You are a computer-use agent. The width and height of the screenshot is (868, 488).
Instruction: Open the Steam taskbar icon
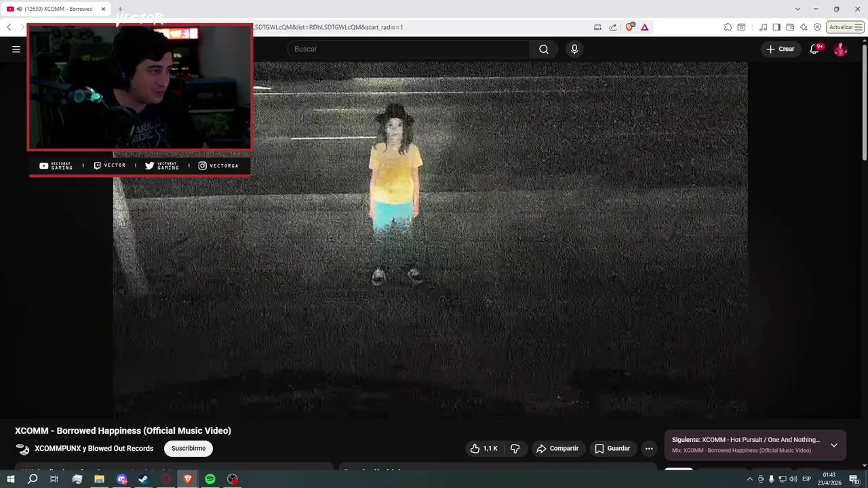[x=143, y=479]
